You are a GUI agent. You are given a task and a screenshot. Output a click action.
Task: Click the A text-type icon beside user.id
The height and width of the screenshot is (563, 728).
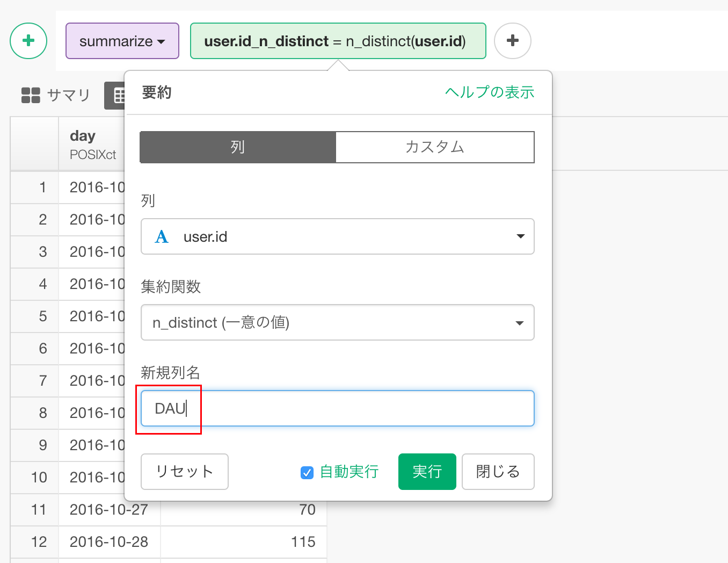click(162, 236)
